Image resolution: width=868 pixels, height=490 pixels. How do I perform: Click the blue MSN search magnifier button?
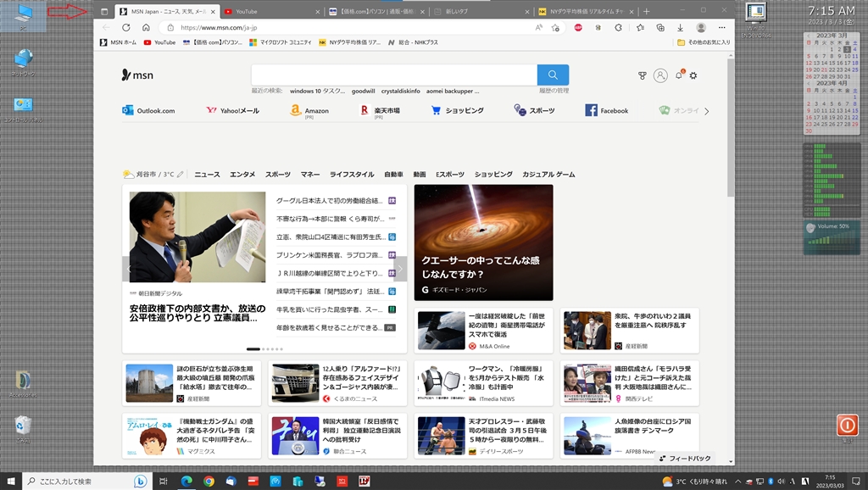pos(553,75)
